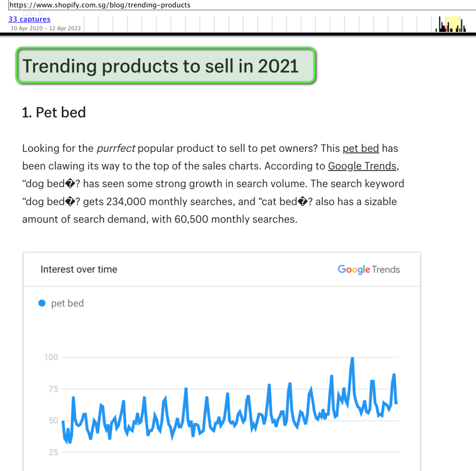Screen dimensions: 476x471
Task: Follow the underlined Google Trends text link
Action: click(362, 166)
